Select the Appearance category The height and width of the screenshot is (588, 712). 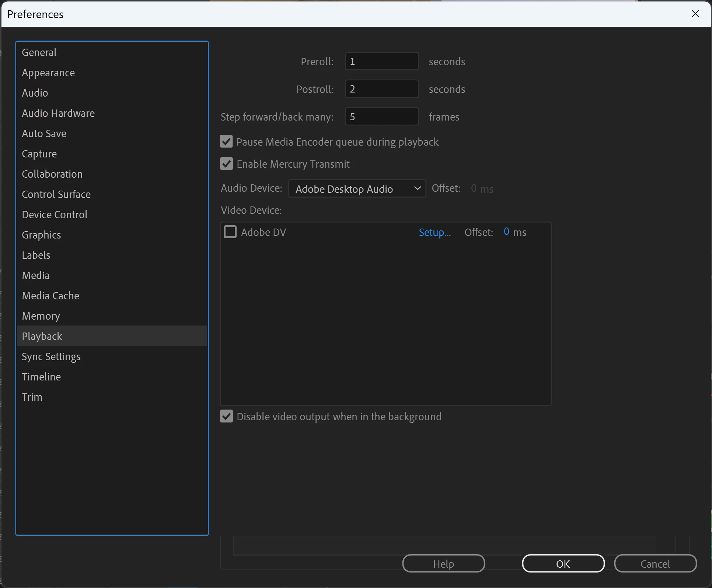[x=48, y=73]
